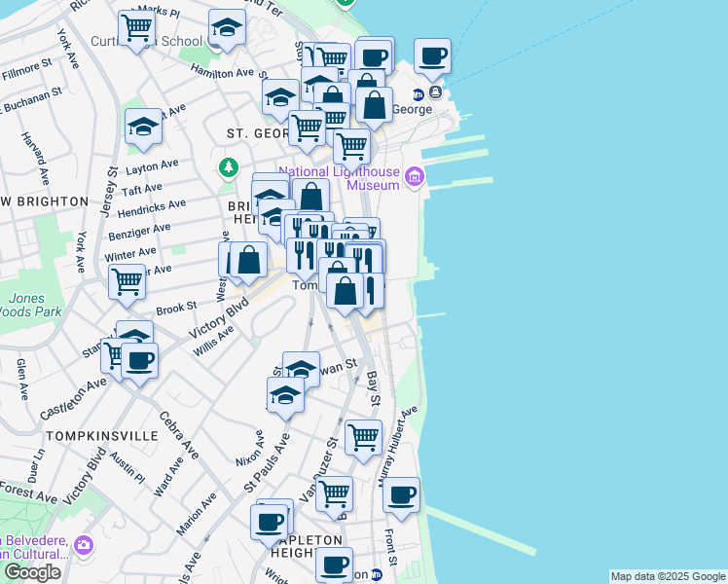The height and width of the screenshot is (584, 728).
Task: Click the MTA icon at Stapleton station
Action: point(377,574)
